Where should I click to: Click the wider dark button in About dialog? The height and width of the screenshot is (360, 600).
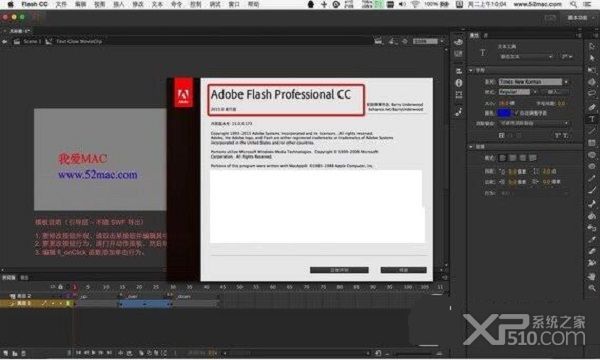[339, 270]
